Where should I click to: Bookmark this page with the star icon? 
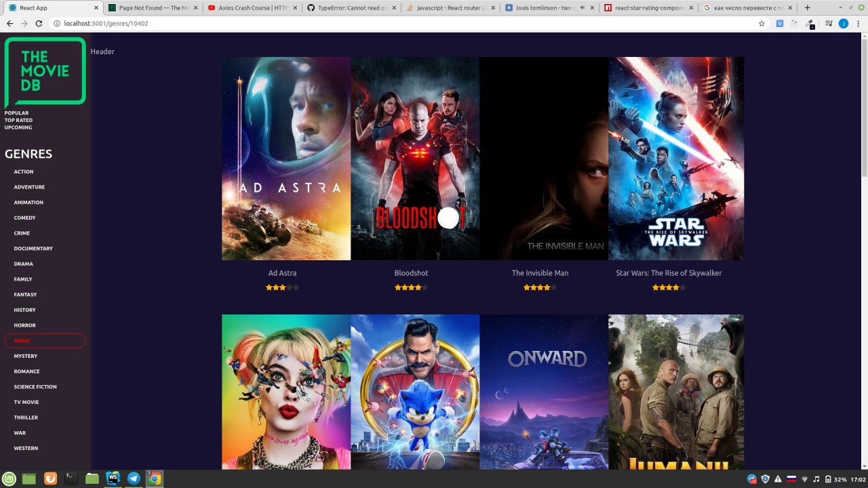tap(762, 23)
